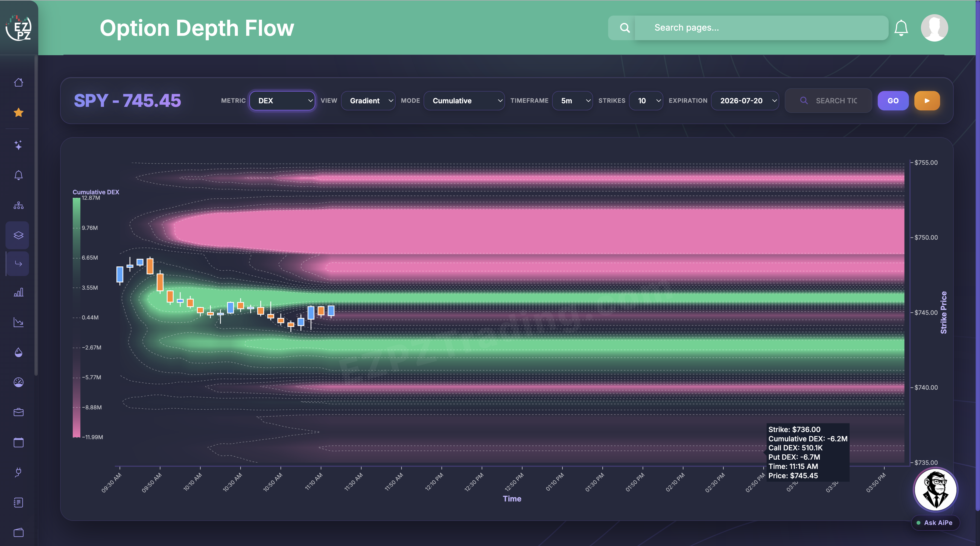Click the Strike Price axis title

tap(943, 313)
